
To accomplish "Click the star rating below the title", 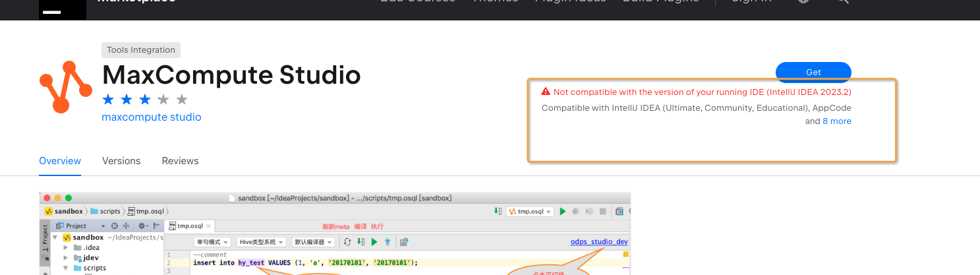I will coord(145,100).
